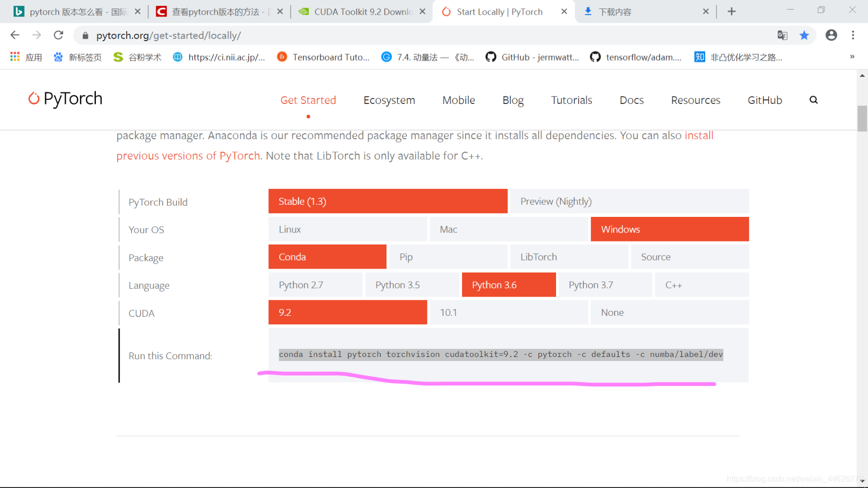Click scrollbar down arrow
The image size is (868, 488).
(x=862, y=480)
